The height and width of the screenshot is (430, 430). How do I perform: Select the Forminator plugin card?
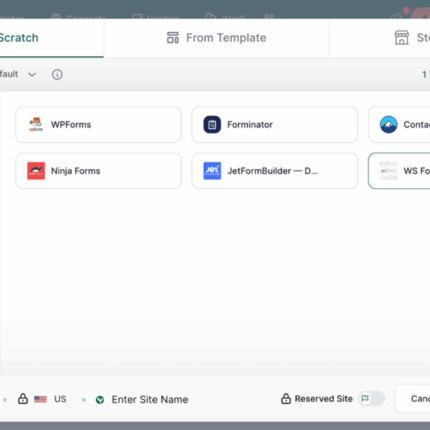[275, 125]
